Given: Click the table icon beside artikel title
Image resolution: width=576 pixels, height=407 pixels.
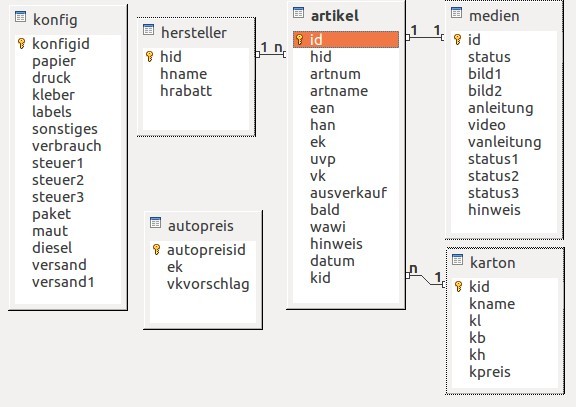Looking at the screenshot, I should pos(298,13).
